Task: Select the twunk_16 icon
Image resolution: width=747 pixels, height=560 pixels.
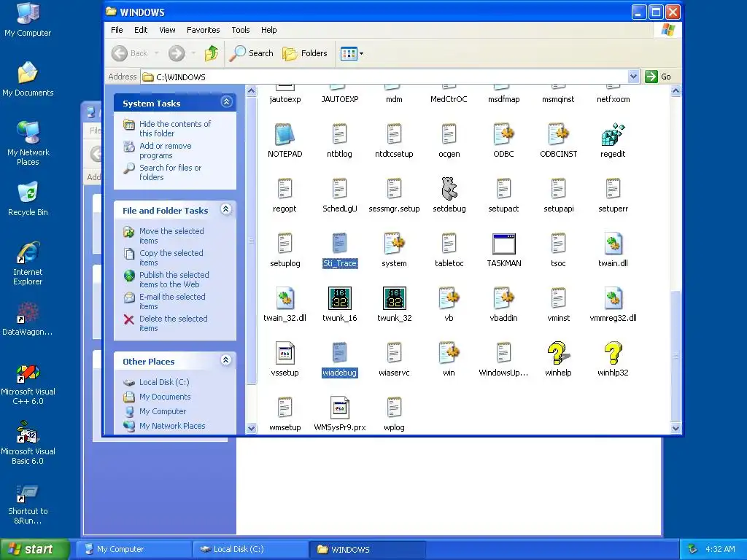Action: tap(340, 298)
